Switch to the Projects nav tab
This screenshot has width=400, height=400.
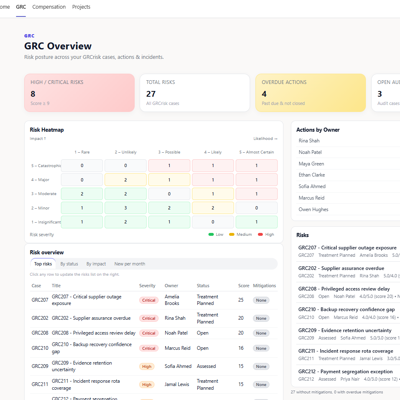[x=81, y=7]
